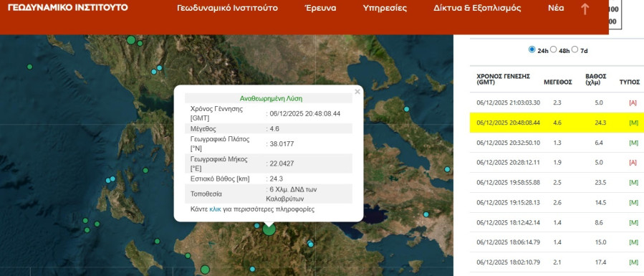Select the 7d time range radio
Viewport: 644px width, 276px height.
pos(575,49)
